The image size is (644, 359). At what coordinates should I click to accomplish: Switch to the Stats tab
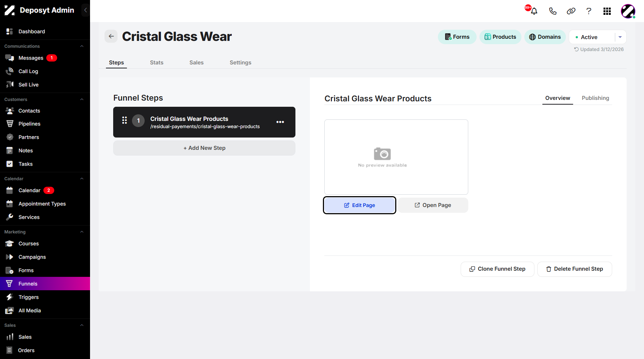click(x=157, y=63)
